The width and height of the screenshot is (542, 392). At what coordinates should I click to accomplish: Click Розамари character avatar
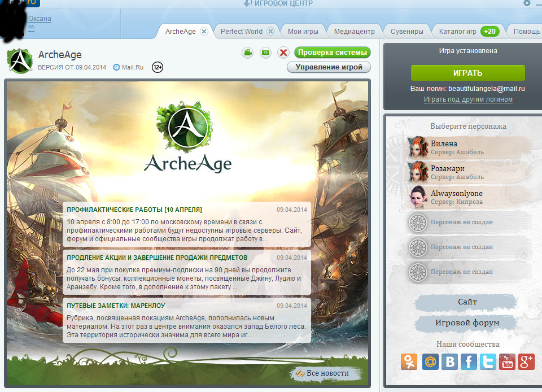(418, 172)
